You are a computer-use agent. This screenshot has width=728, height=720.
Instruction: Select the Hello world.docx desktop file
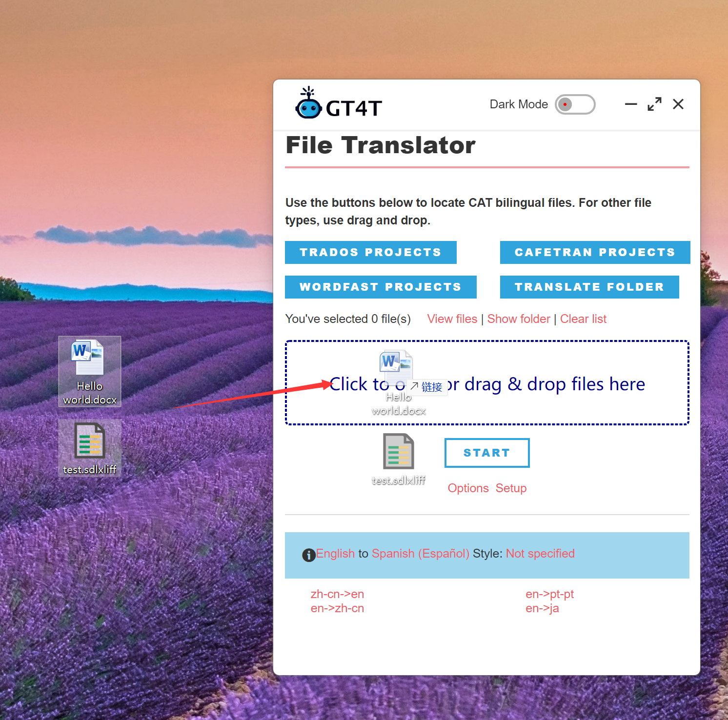point(89,371)
